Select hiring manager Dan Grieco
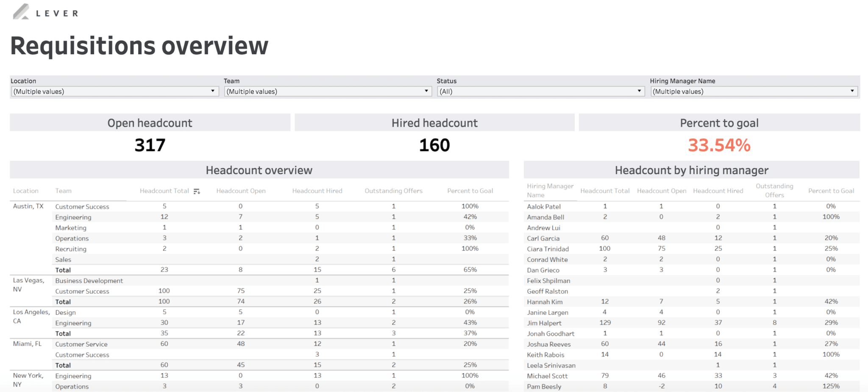 [543, 270]
